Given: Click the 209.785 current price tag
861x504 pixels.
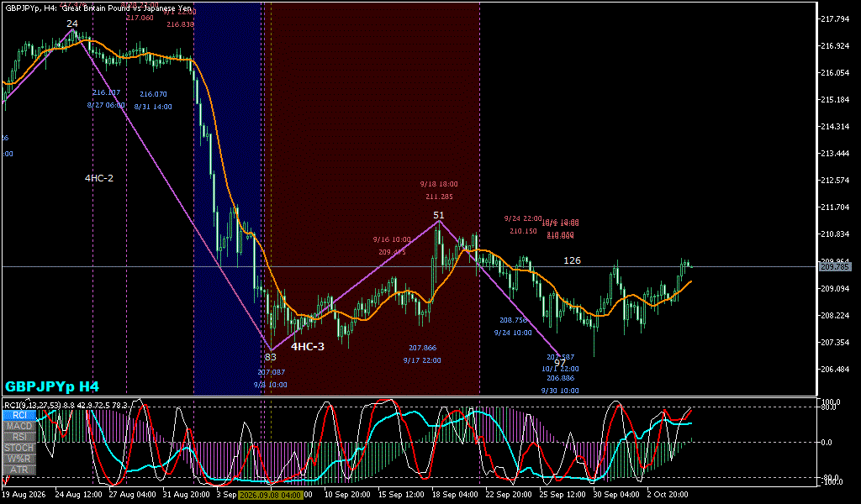Looking at the screenshot, I should point(835,267).
